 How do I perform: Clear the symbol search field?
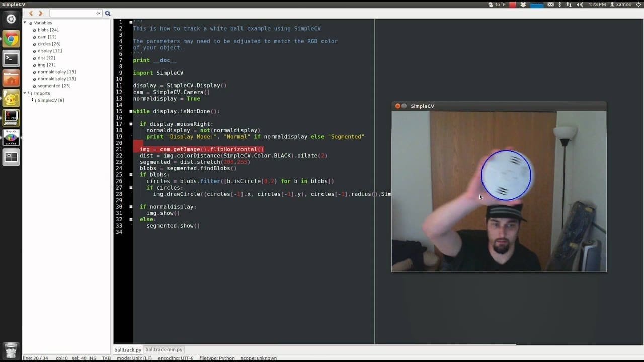[x=99, y=13]
